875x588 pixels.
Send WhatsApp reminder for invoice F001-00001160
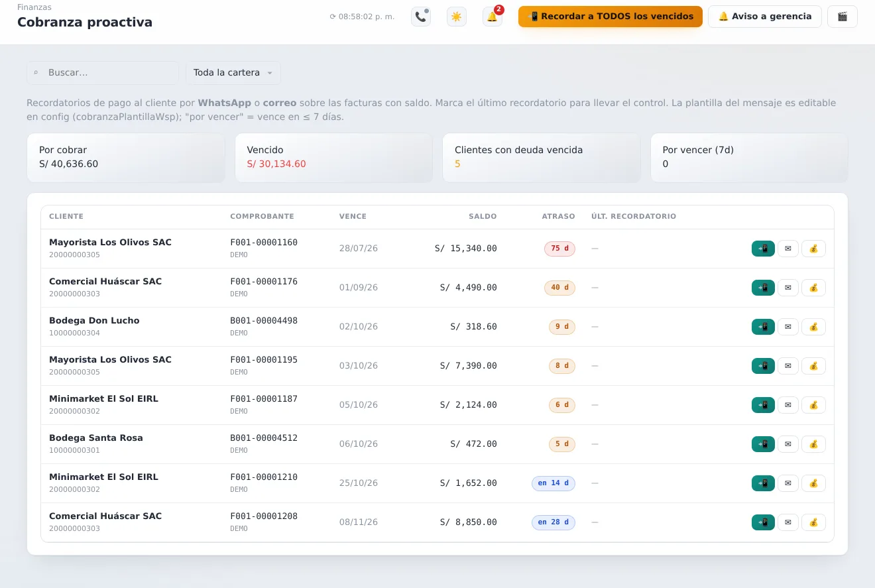point(763,249)
